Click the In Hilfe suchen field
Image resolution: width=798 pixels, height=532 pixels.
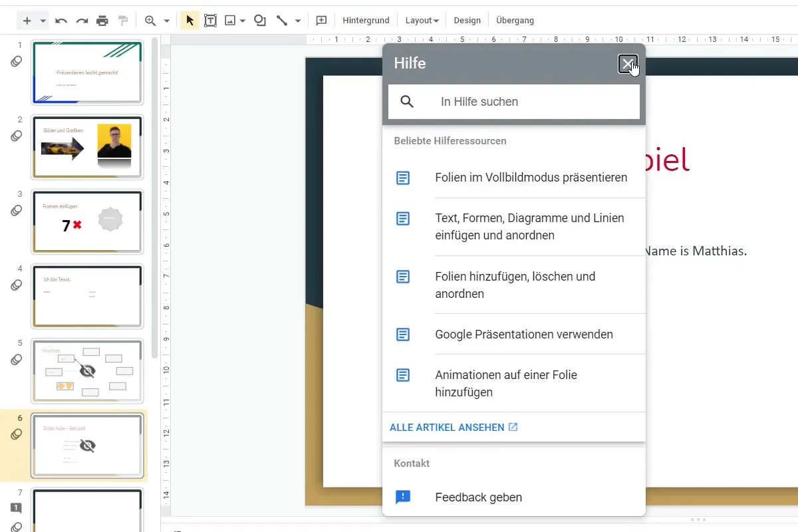click(514, 102)
